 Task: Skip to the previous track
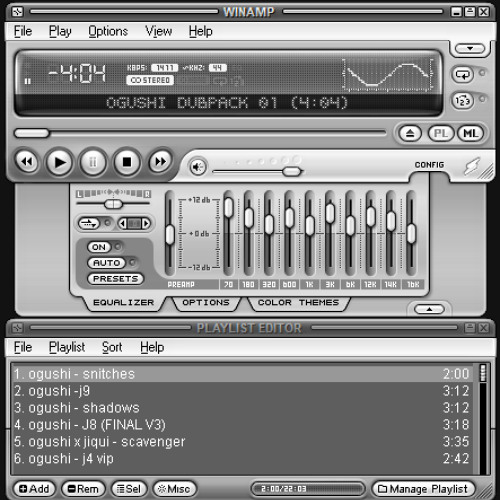(x=27, y=162)
